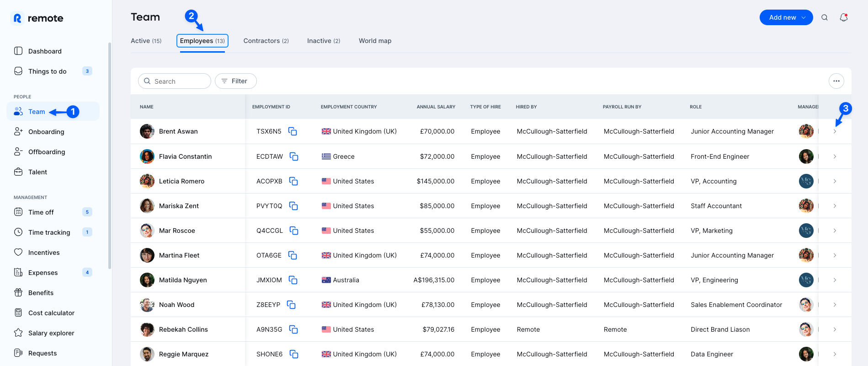Click the VP, Marketing role cell
The image size is (868, 366).
(712, 231)
